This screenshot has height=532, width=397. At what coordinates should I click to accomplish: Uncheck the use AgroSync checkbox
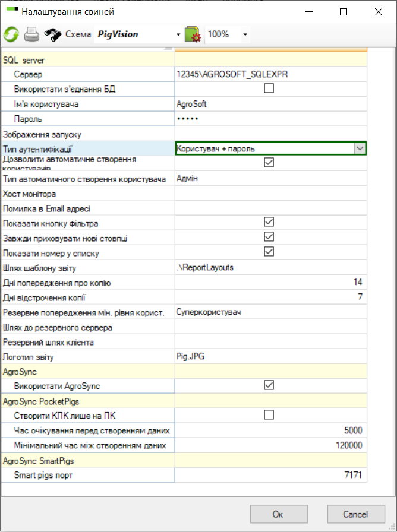click(269, 385)
